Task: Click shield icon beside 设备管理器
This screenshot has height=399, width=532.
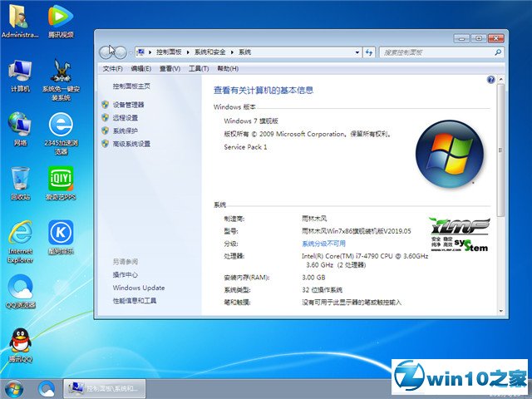Action: pos(106,105)
